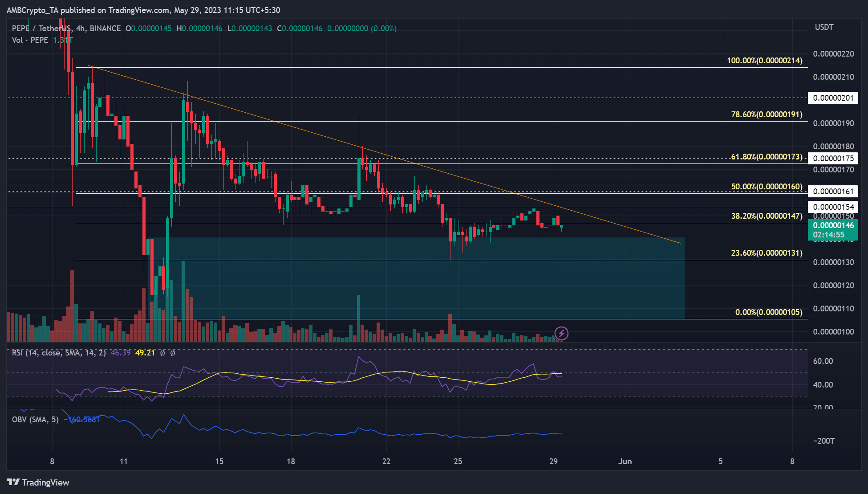The height and width of the screenshot is (494, 868).
Task: Click the 0.00000201 price axis label
Action: (x=833, y=98)
